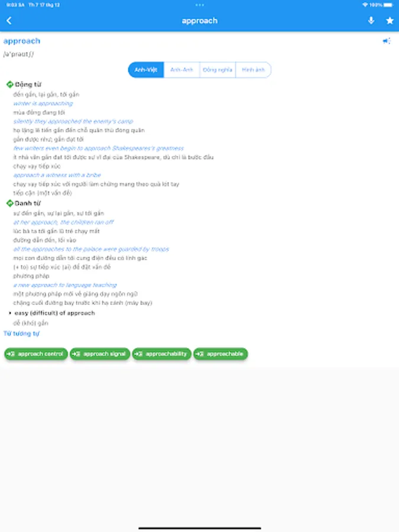Screen dimensions: 399x532
Task: Tap the example 'approach a witness with a bribe'
Action: 57,175
